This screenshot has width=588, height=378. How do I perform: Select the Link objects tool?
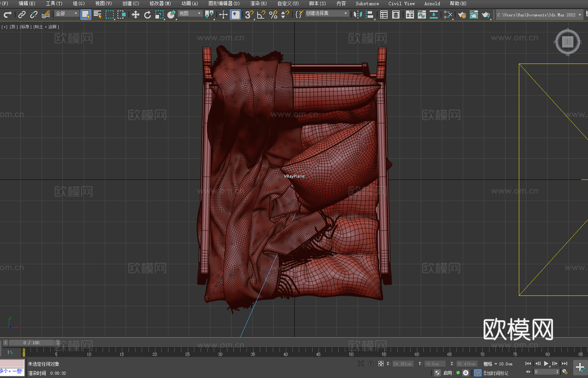[x=22, y=15]
